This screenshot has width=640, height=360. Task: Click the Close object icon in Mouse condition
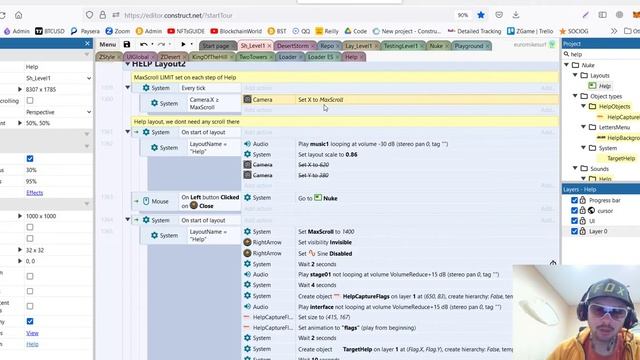tap(194, 206)
